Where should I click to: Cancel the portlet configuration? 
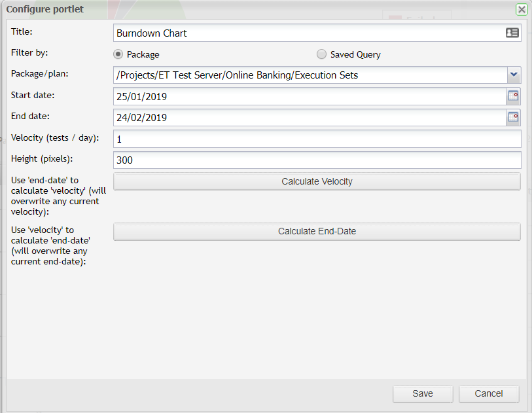489,393
